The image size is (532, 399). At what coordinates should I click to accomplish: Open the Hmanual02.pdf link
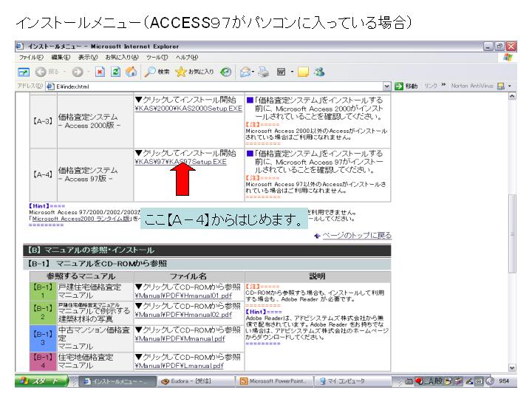click(183, 315)
